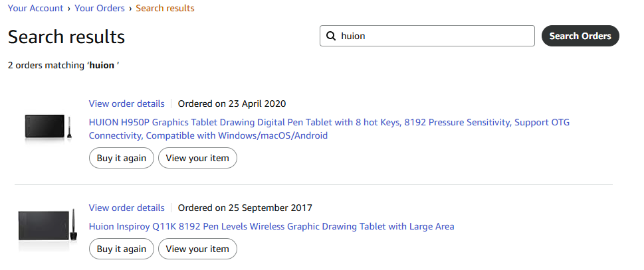Open the HUION H950P Graphics Tablet product link
The image size is (644, 270).
tap(329, 129)
